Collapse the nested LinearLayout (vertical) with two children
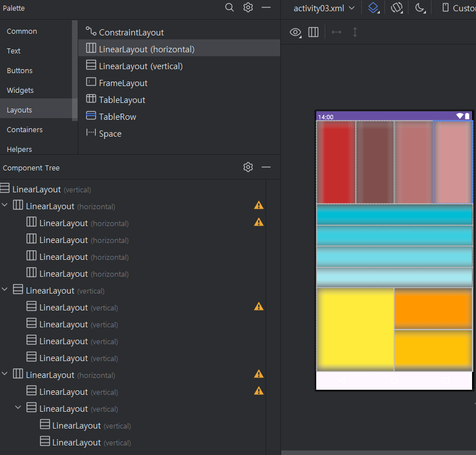This screenshot has height=455, width=476. (18, 408)
